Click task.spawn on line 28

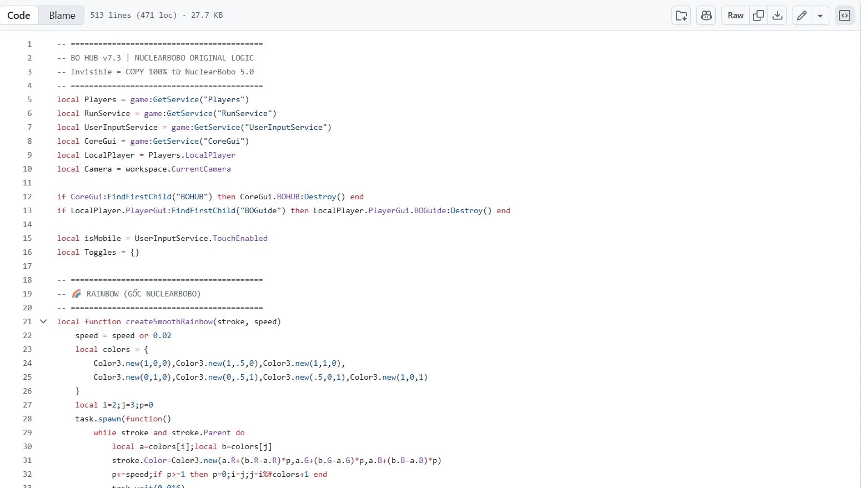pos(98,419)
